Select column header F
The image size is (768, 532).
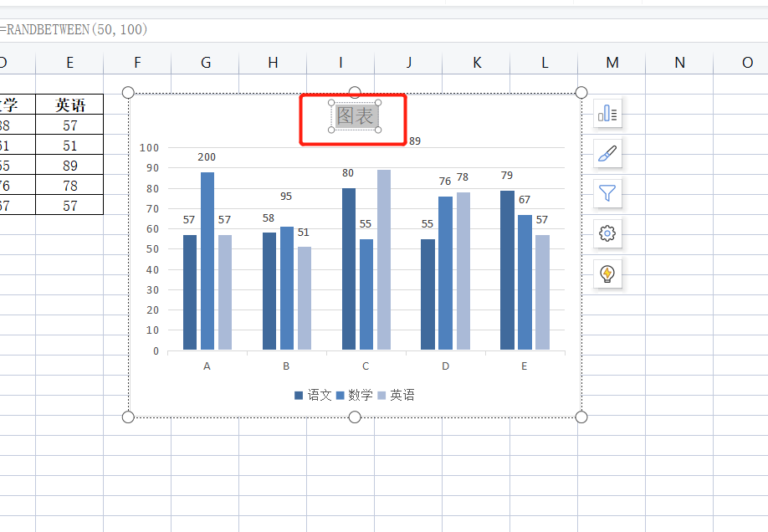(x=137, y=63)
